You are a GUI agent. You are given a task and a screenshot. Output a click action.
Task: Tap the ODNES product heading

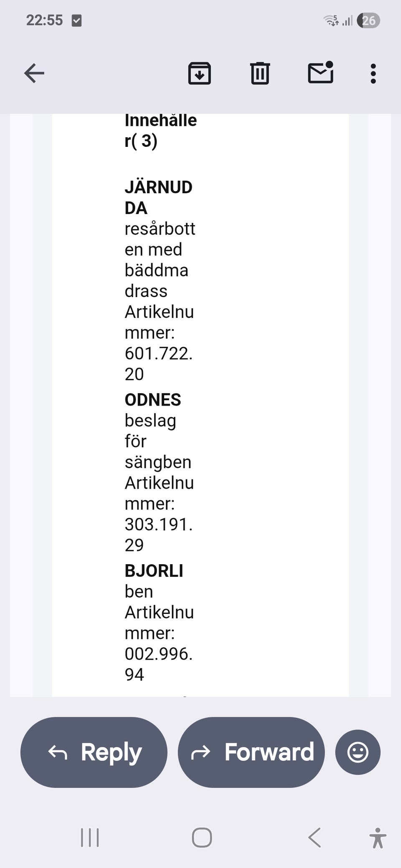pyautogui.click(x=153, y=400)
